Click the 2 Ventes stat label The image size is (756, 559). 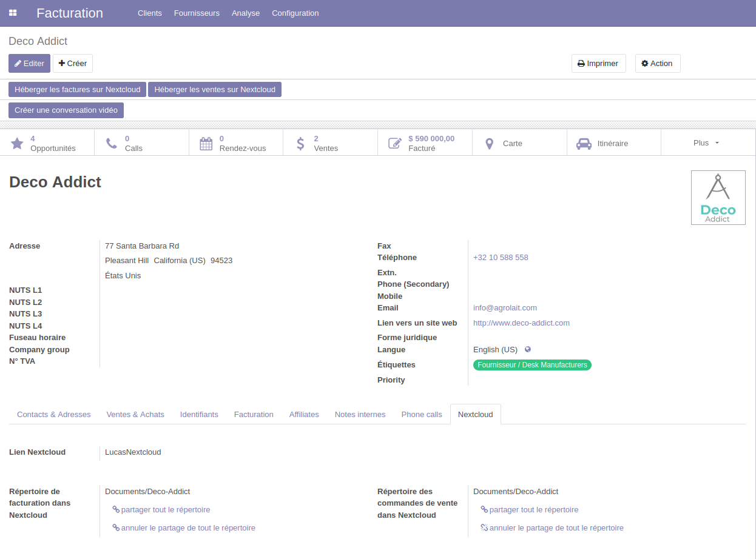(326, 143)
